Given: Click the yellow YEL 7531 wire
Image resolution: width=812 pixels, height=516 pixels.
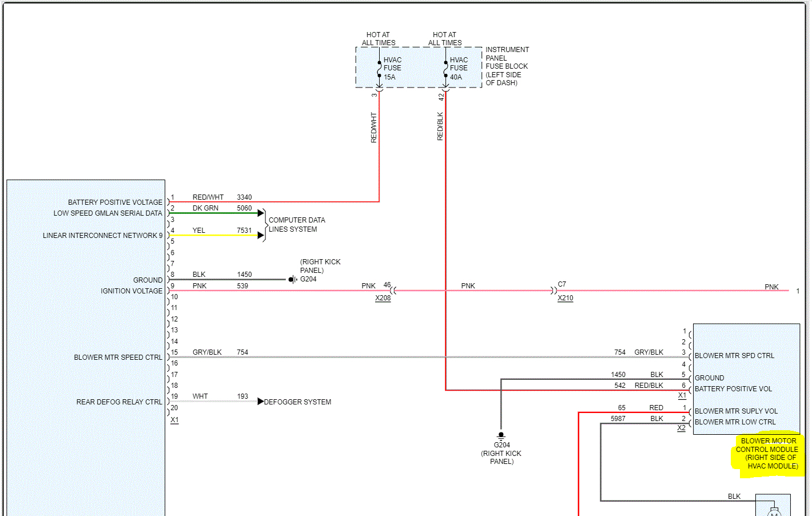Looking at the screenshot, I should tap(214, 235).
